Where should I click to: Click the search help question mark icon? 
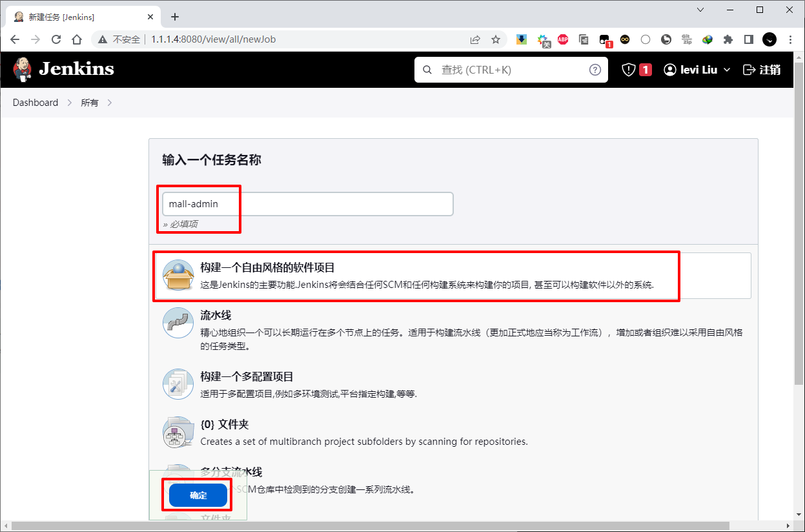point(595,70)
